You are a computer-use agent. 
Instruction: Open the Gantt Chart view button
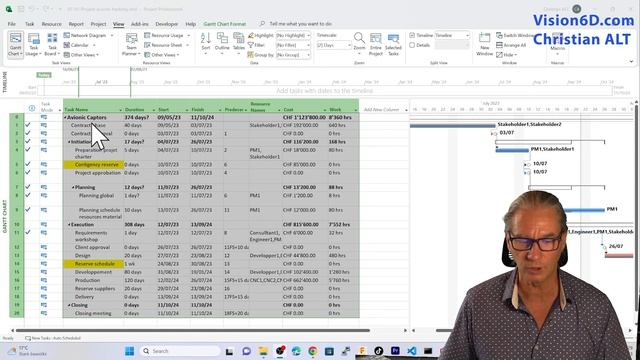[x=15, y=44]
